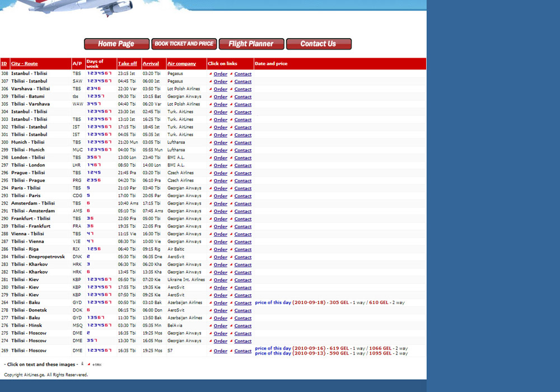Sort flights by Arrival header
Image resolution: width=560 pixels, height=392 pixels.
pos(151,64)
